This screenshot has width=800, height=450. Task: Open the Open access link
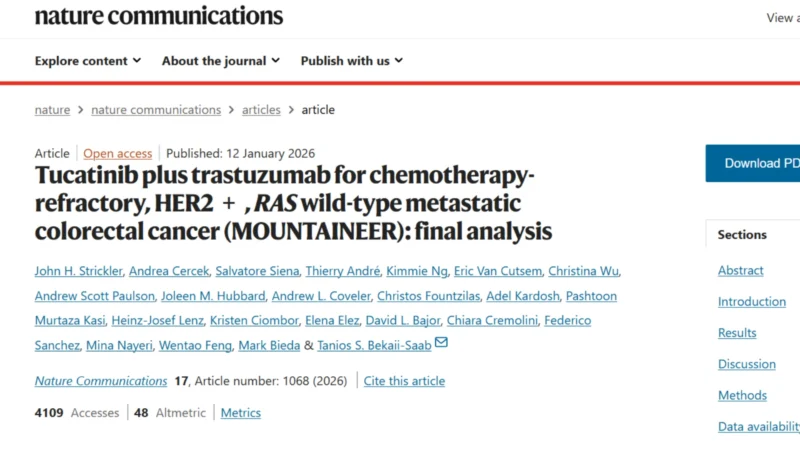point(118,154)
